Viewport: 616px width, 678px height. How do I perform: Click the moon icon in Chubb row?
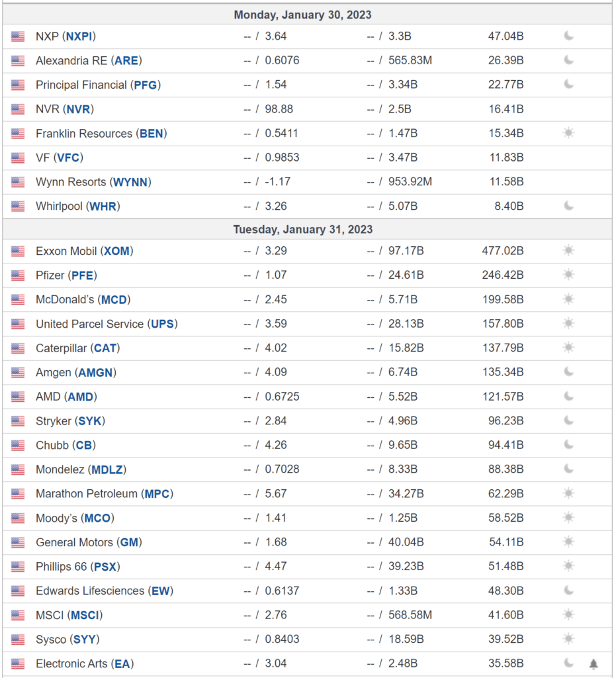tap(569, 444)
